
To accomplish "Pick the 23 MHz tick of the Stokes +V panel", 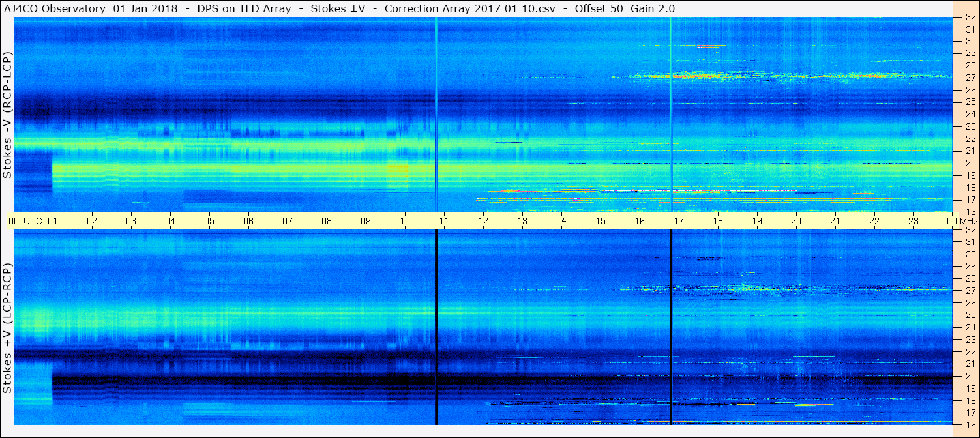I will [970, 340].
